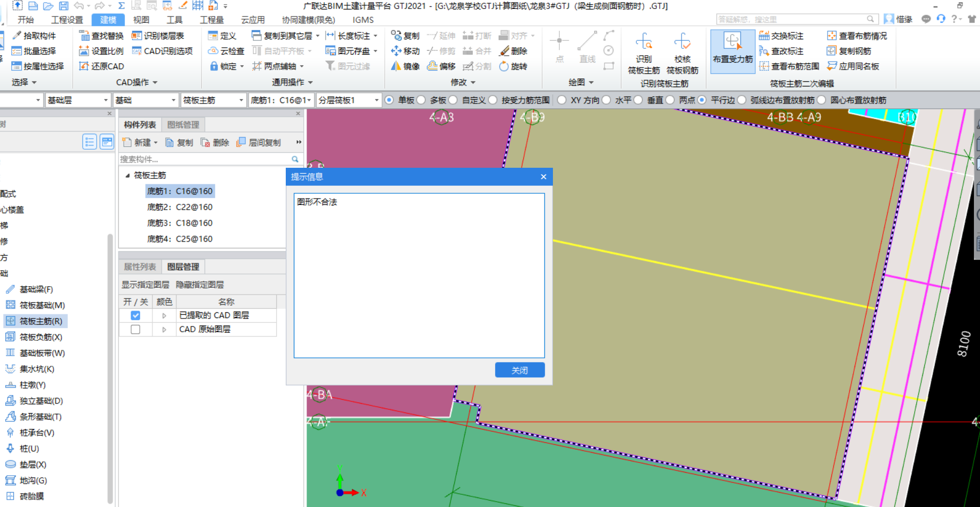This screenshot has height=507, width=980.
Task: Check the CAD 原始图层 checkbox
Action: point(135,330)
